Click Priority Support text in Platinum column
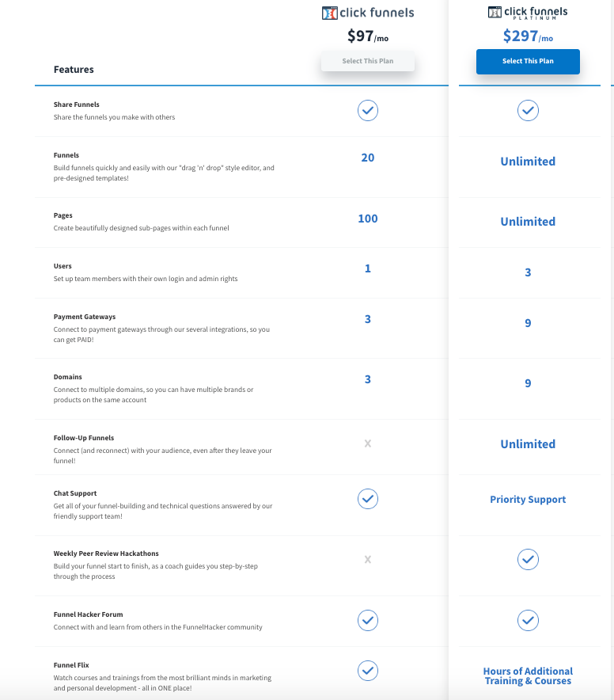Viewport: 614px width, 700px height. pos(528,500)
